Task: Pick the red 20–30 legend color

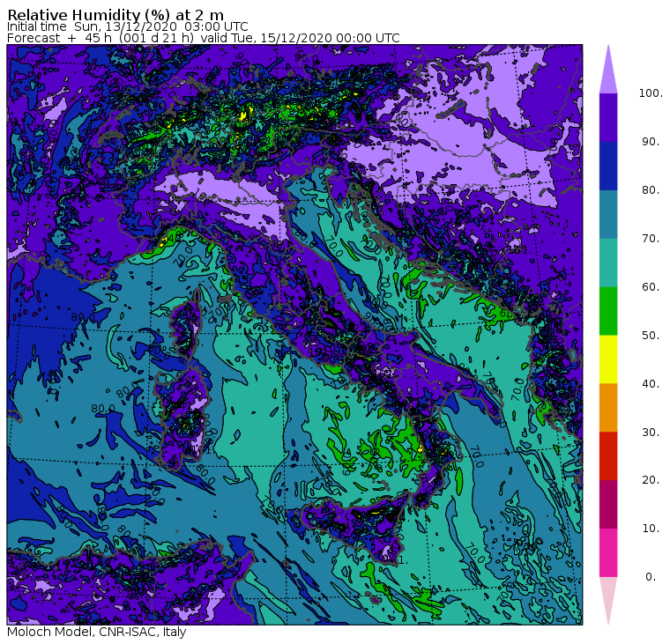Action: tap(608, 456)
